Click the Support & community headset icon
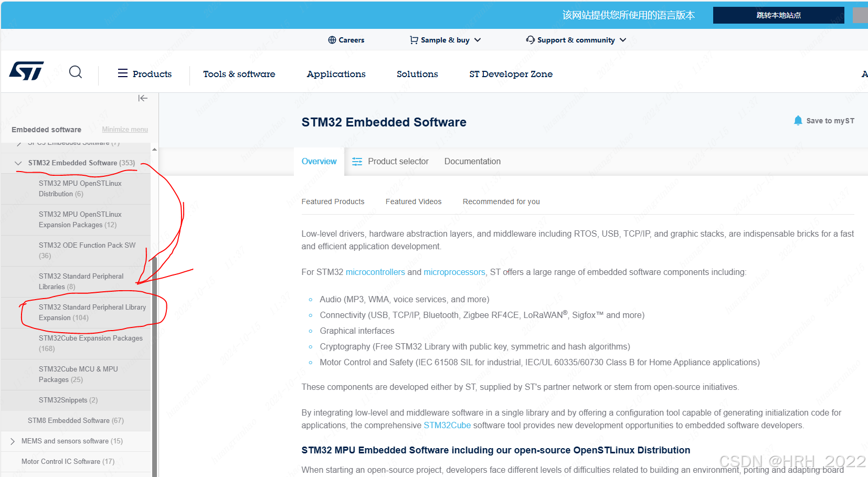 (x=531, y=40)
